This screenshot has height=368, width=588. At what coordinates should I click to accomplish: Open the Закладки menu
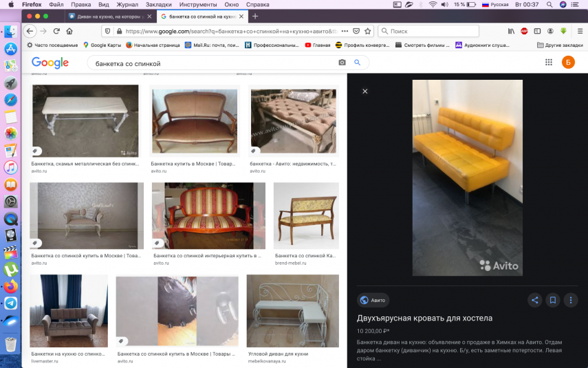tap(159, 5)
